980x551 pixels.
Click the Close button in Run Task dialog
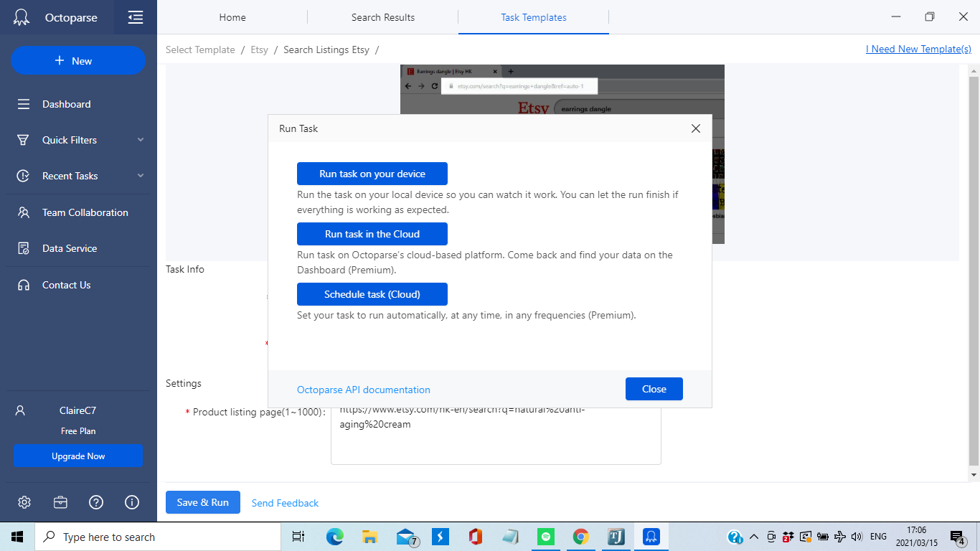654,389
